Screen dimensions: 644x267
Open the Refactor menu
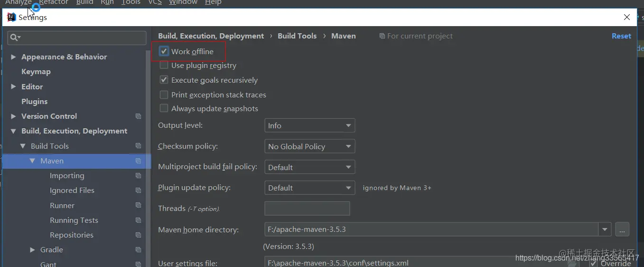click(54, 2)
